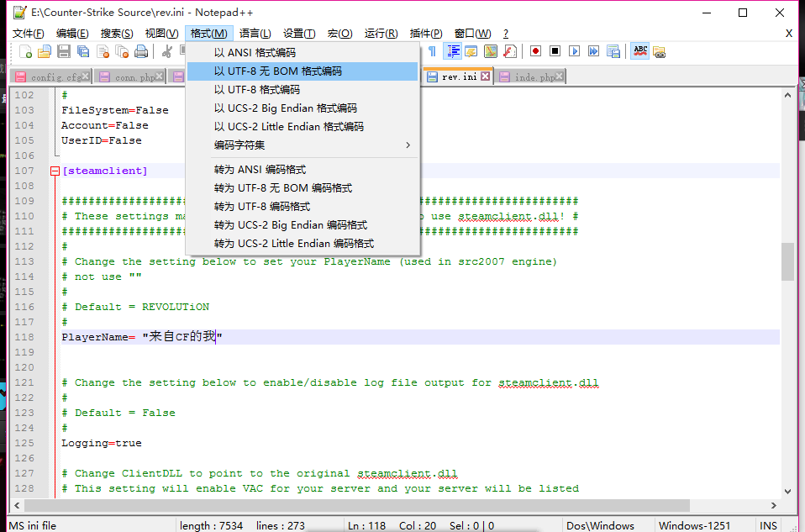Open the user-defined language dialog icon

tap(471, 51)
